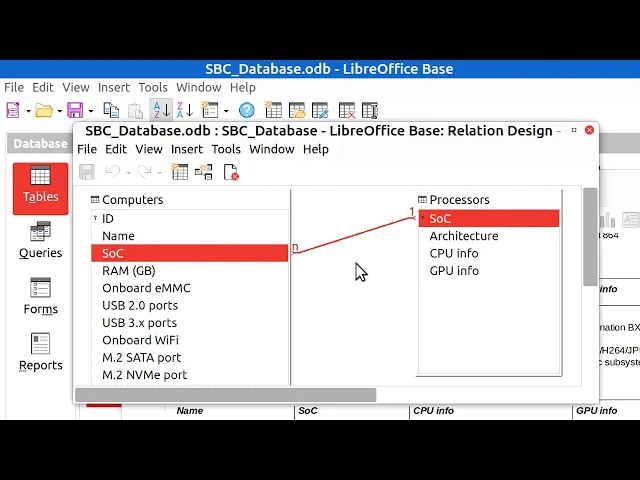
Task: Select SoC field in Processors table
Action: (489, 219)
